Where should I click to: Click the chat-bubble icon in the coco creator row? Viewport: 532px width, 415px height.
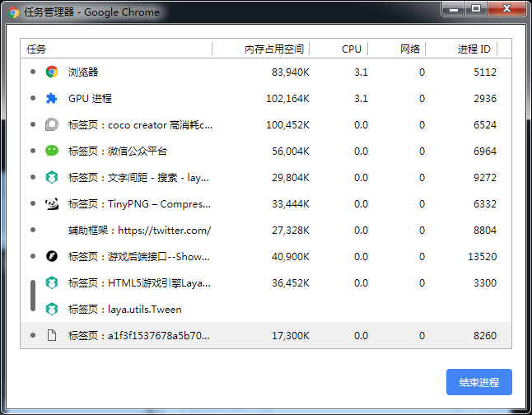tap(52, 124)
